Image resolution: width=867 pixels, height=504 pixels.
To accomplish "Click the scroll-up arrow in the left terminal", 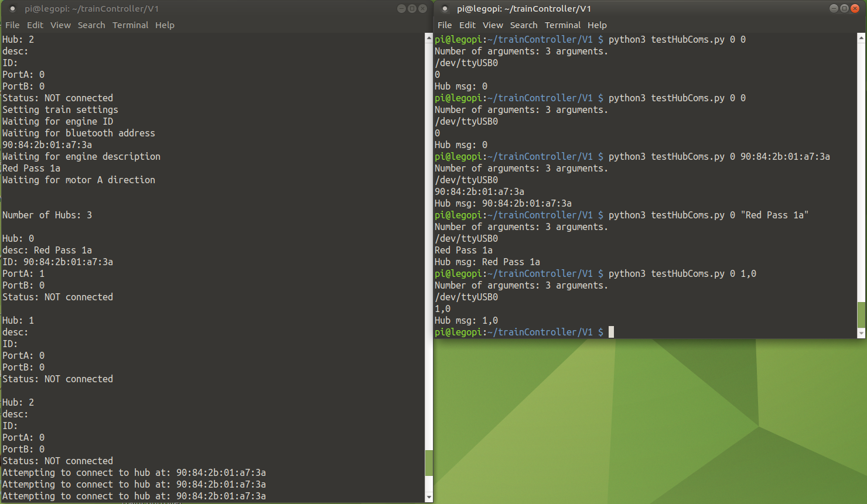I will click(429, 37).
